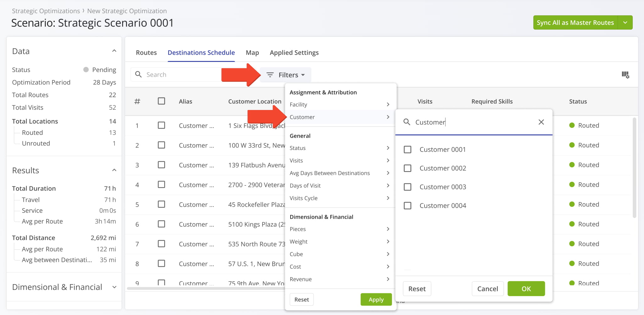This screenshot has height=315, width=644.
Task: Check the Customer 0003 checkbox
Action: click(x=408, y=187)
